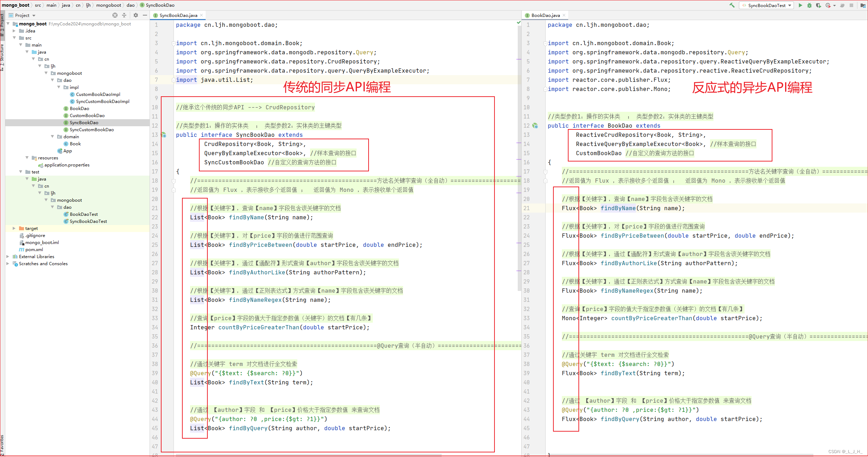Open the SyncBookDaoTest run configuration dropdown
This screenshot has width=868, height=457.
click(x=767, y=5)
